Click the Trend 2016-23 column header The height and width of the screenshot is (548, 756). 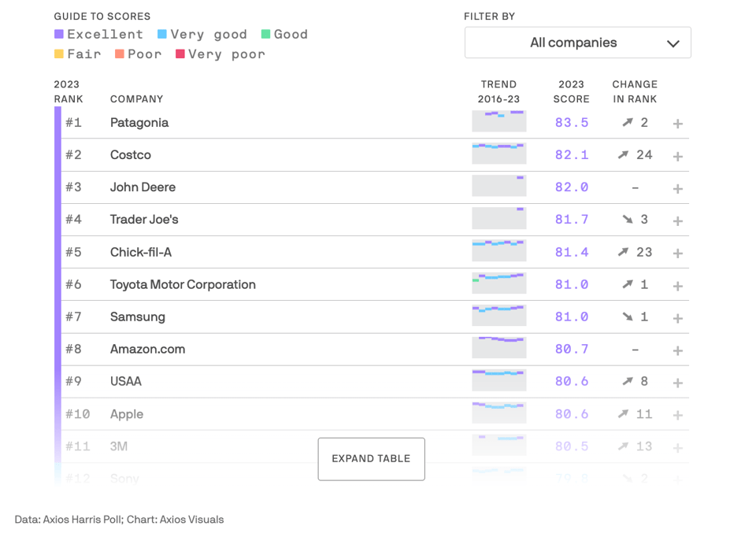(x=498, y=91)
